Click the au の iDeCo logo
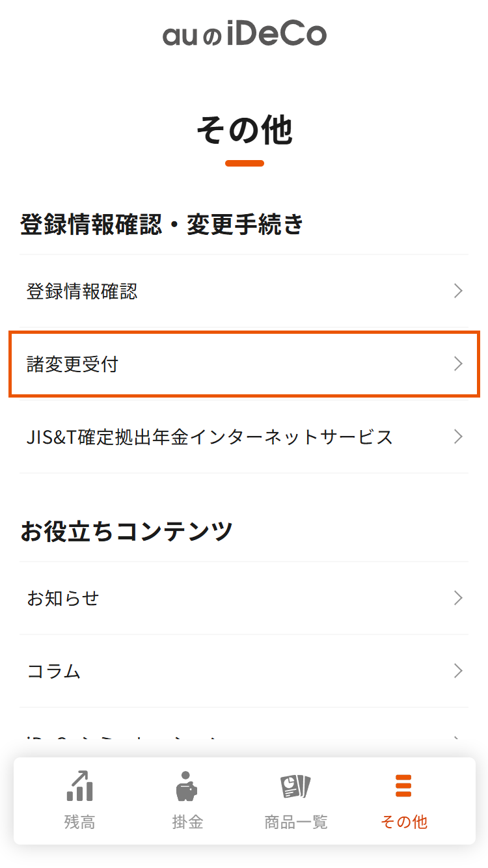This screenshot has height=868, width=488. (x=244, y=34)
